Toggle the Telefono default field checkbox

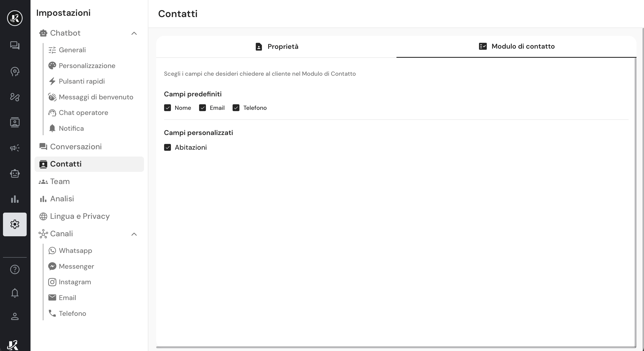(236, 108)
